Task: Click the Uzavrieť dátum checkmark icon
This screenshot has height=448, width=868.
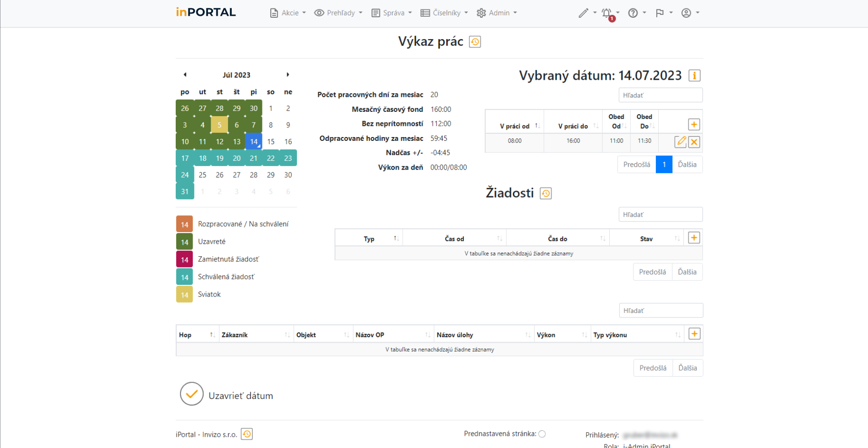Action: pos(192,394)
